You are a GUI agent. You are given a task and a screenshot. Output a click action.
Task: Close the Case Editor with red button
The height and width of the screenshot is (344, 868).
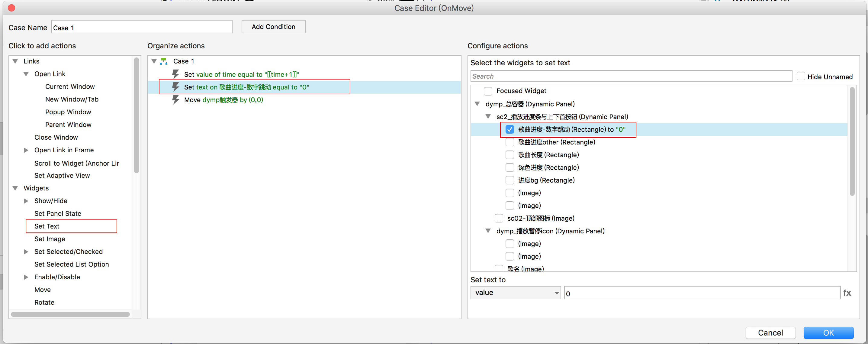click(x=11, y=8)
